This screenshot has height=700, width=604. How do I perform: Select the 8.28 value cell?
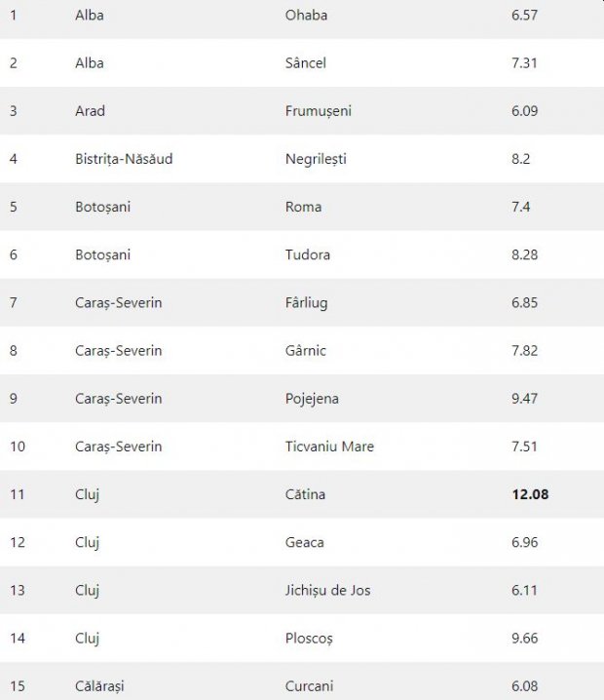(x=526, y=254)
